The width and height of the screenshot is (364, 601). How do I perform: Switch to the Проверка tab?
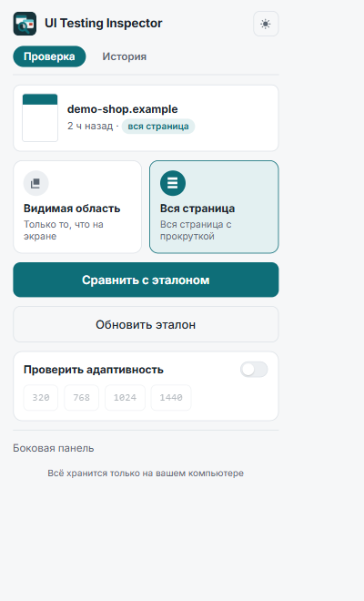pos(49,56)
